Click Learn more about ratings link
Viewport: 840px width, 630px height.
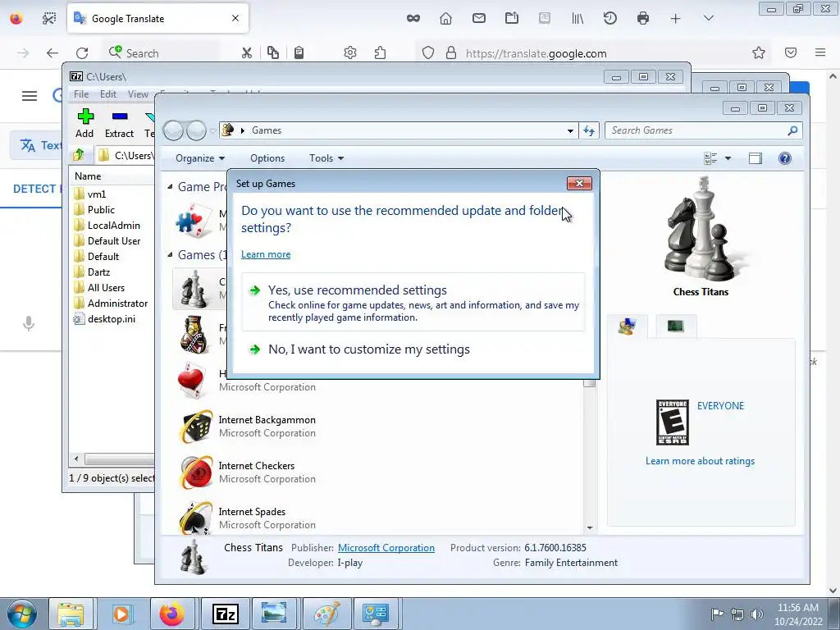700,461
